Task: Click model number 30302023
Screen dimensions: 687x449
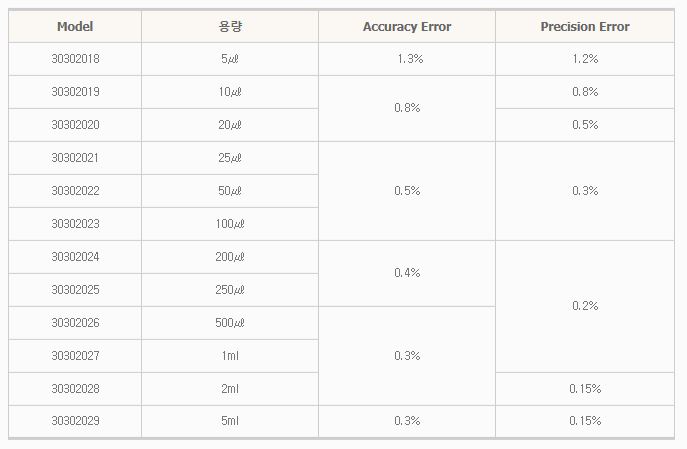Action: point(75,224)
